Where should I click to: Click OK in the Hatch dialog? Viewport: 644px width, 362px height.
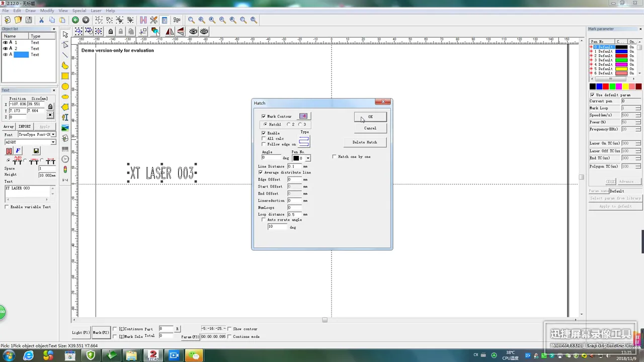pyautogui.click(x=370, y=117)
